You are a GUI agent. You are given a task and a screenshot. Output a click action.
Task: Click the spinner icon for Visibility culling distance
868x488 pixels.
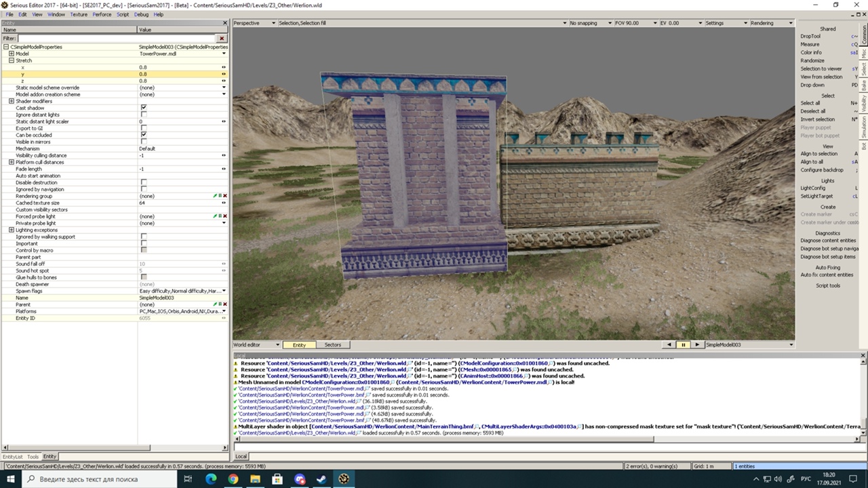pyautogui.click(x=224, y=155)
